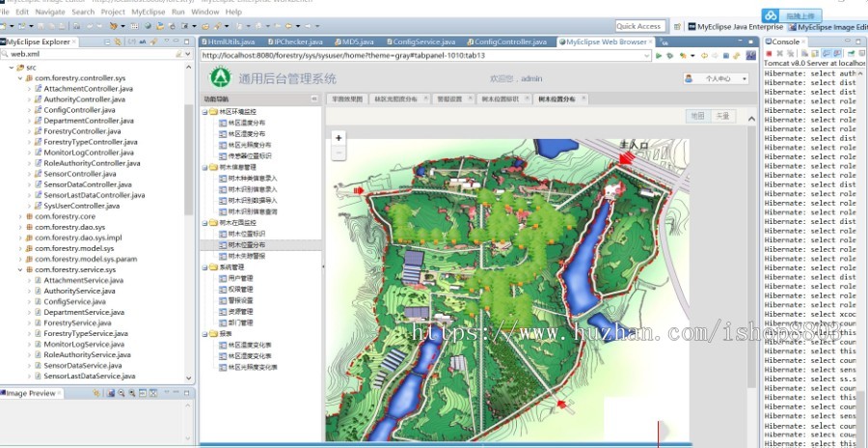This screenshot has height=448, width=868.
Task: Open ForestryController.java in explorer
Action: coord(82,131)
